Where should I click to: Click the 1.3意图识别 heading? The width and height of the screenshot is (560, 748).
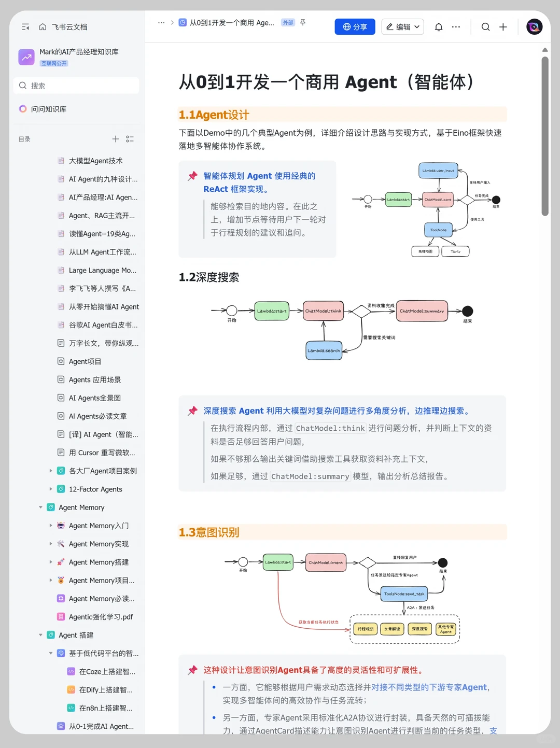pyautogui.click(x=209, y=532)
